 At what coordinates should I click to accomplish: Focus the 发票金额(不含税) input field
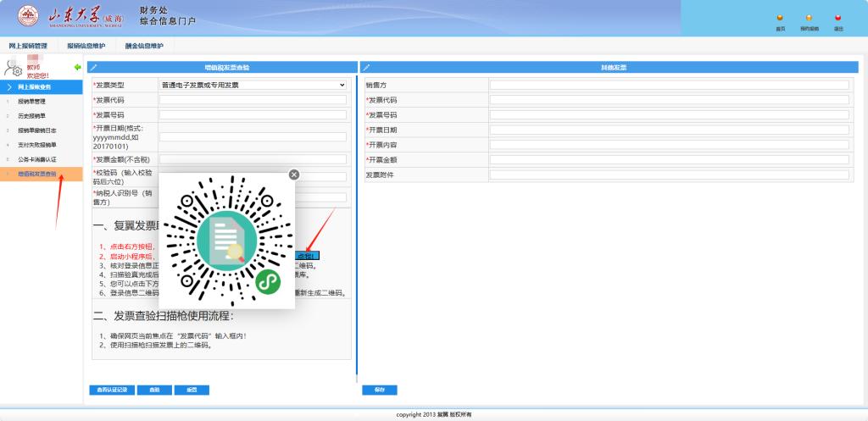tap(253, 159)
